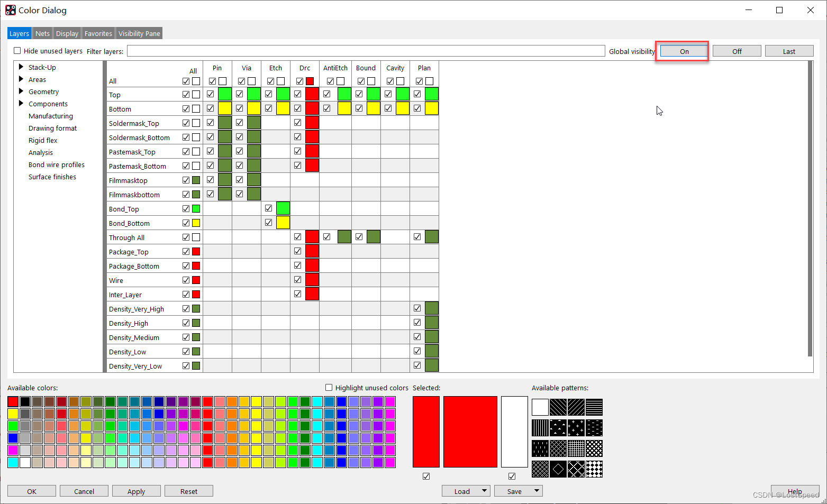Switch to the Nets tab

[x=42, y=33]
